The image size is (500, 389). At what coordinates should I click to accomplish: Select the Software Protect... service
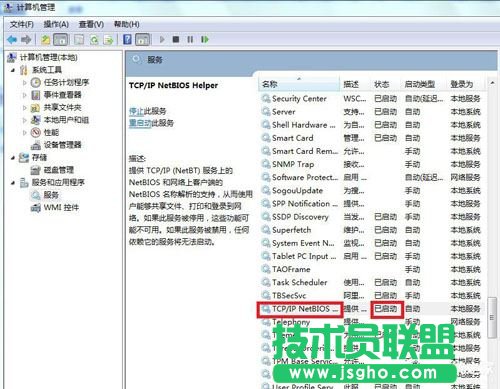[372, 177]
